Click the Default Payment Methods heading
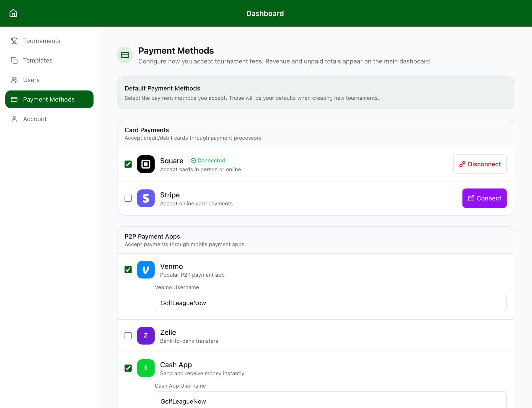This screenshot has height=408, width=532. (162, 88)
